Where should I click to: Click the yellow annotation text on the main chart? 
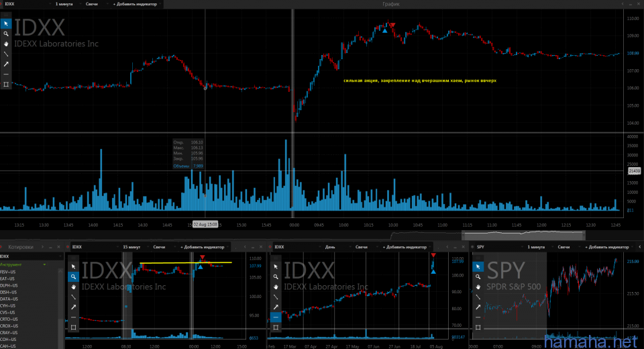(420, 81)
